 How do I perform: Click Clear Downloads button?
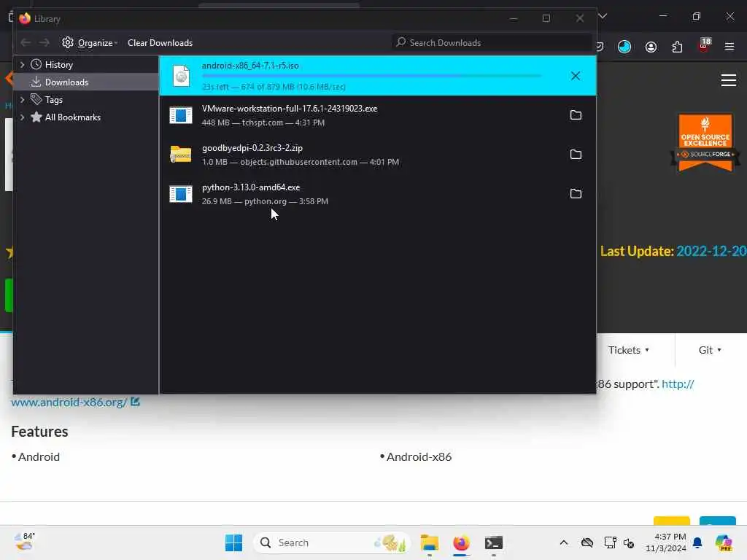pos(160,43)
